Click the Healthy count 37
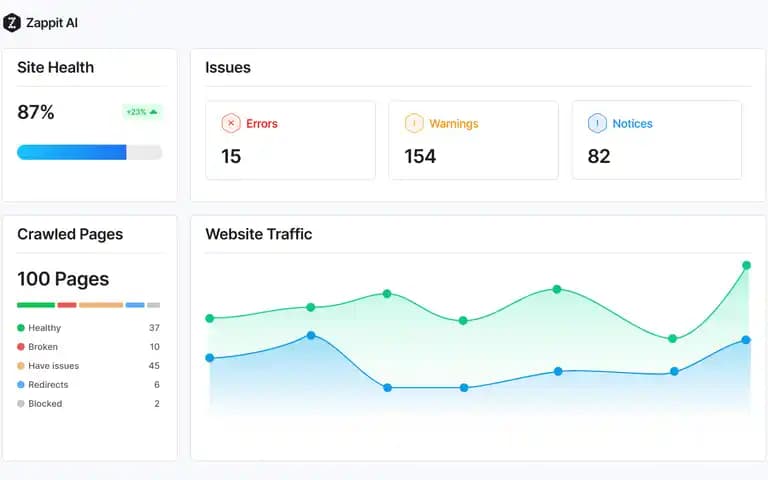Screen dimensions: 768x480 point(154,328)
